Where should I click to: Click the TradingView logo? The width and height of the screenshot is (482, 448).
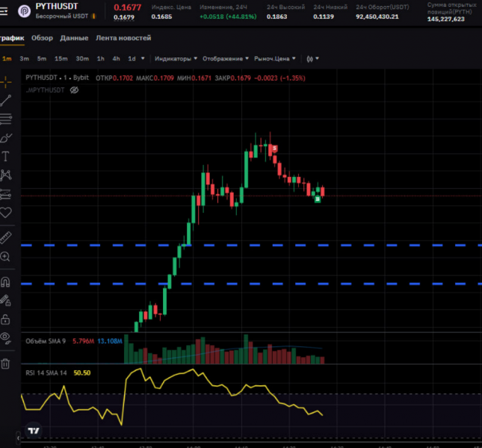pos(34,431)
